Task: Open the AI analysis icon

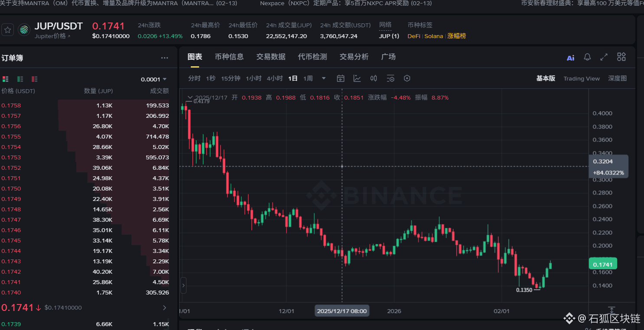Action: (570, 58)
